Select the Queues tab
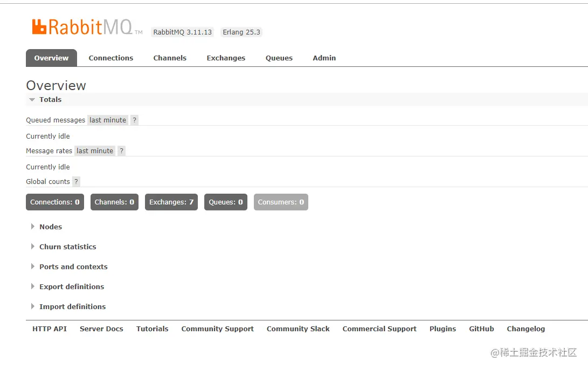Screen dimensions: 588x369 (279, 58)
